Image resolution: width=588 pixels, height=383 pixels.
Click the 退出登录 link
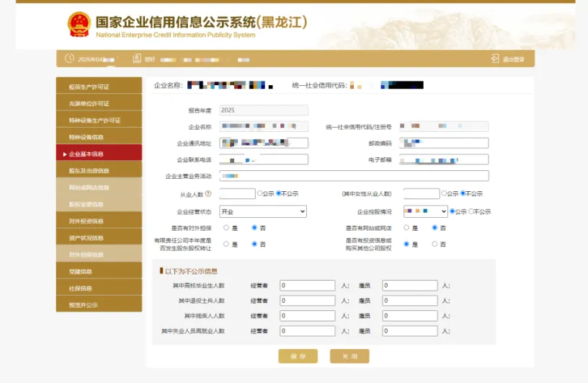point(513,59)
